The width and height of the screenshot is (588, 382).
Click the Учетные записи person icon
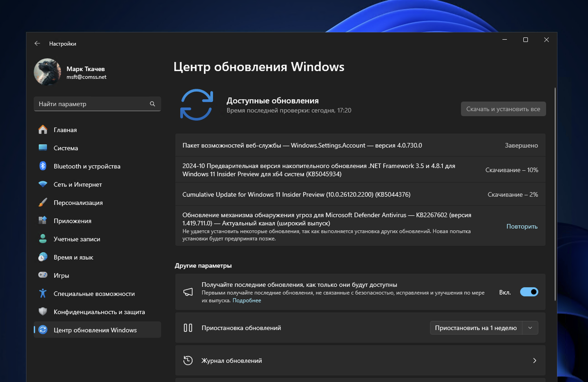pos(43,239)
